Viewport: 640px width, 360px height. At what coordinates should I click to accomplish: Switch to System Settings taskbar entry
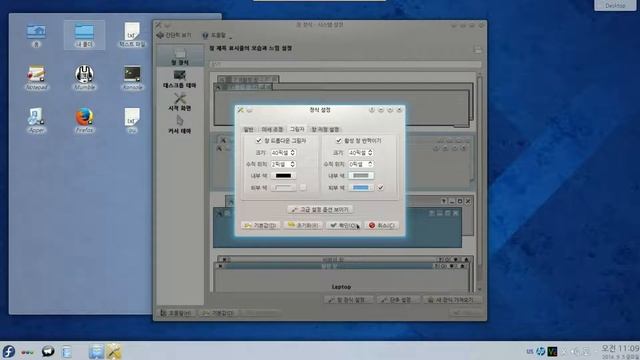(x=114, y=351)
